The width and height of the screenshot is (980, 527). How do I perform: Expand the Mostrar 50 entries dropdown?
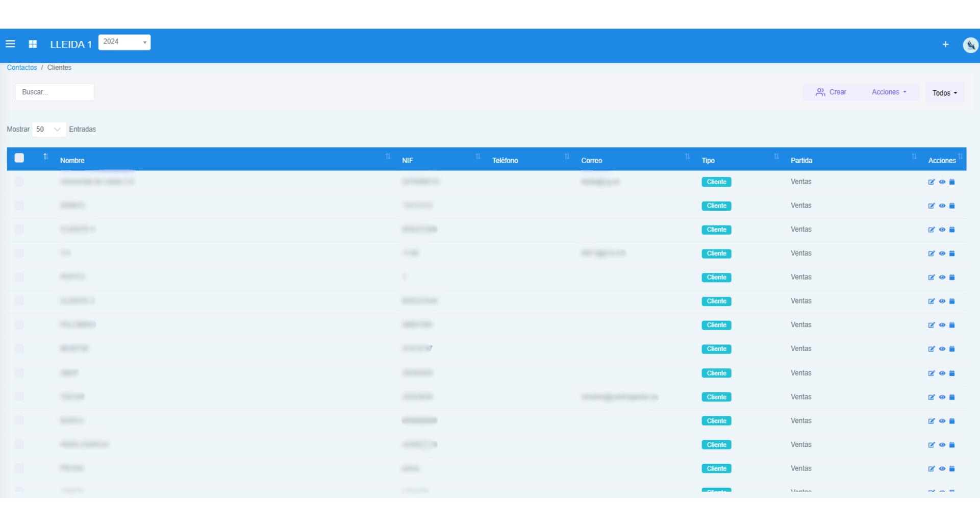coord(49,130)
